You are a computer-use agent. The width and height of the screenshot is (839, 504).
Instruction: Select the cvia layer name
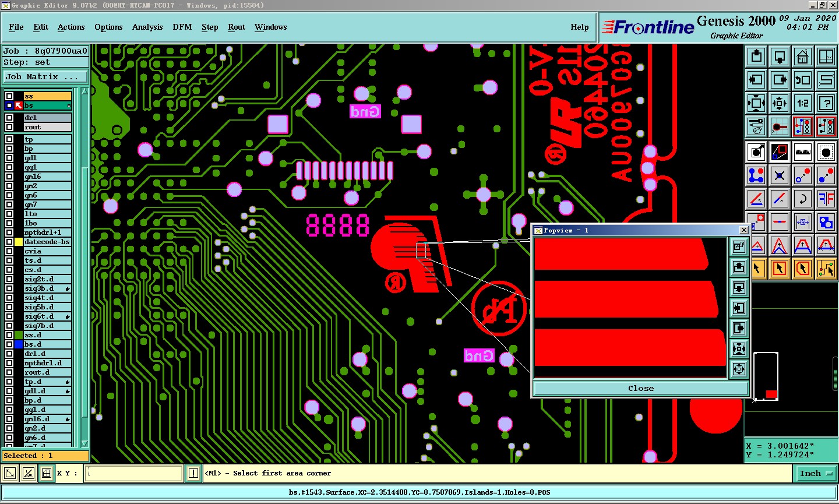point(47,251)
